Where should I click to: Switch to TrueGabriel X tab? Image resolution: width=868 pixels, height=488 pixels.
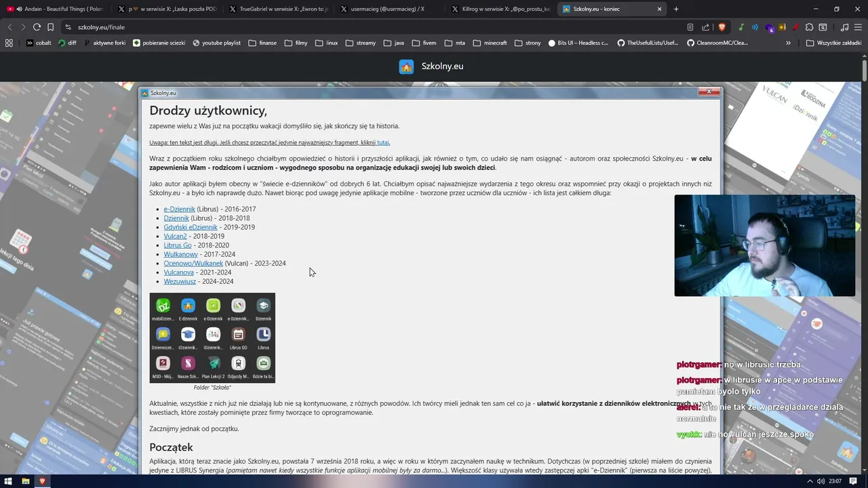click(279, 9)
